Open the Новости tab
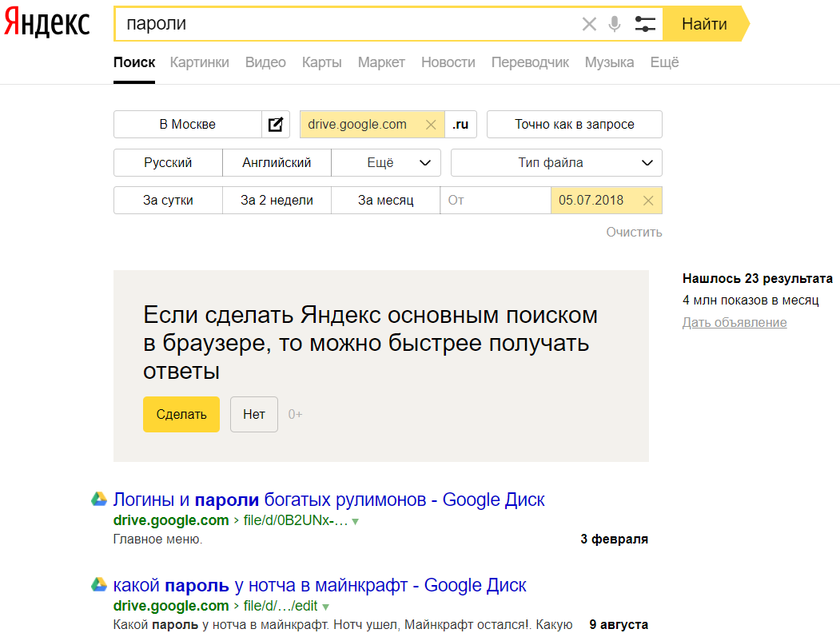The width and height of the screenshot is (840, 633). pos(448,62)
